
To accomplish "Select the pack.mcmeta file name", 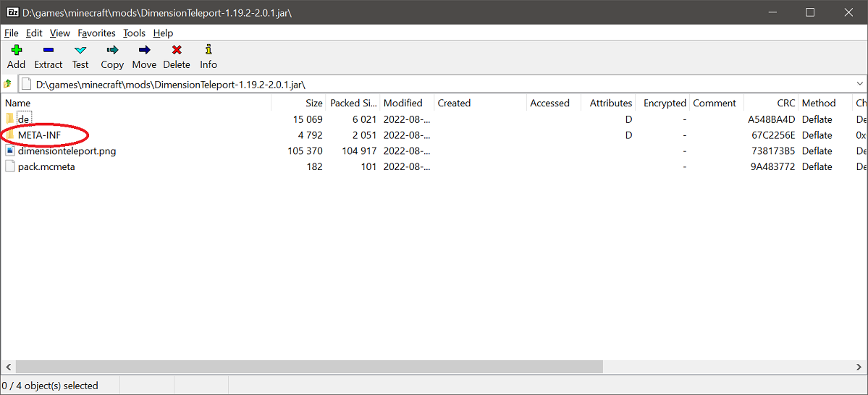I will (x=46, y=166).
